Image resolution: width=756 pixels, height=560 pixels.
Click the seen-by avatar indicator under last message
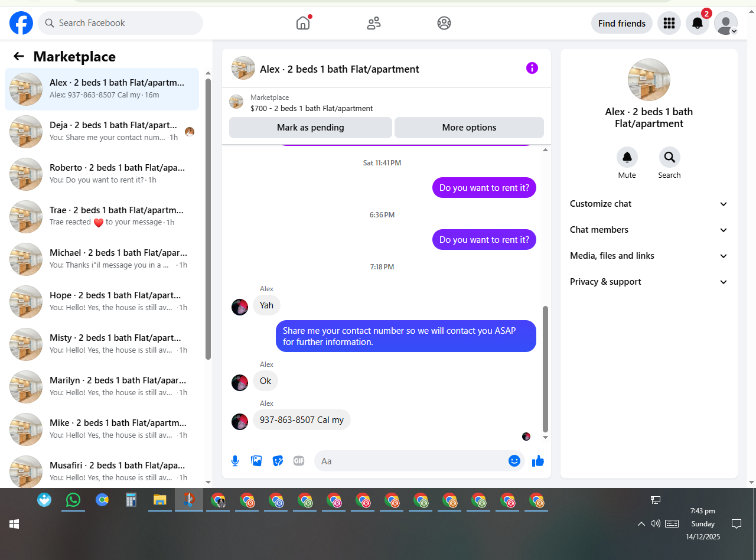(526, 437)
